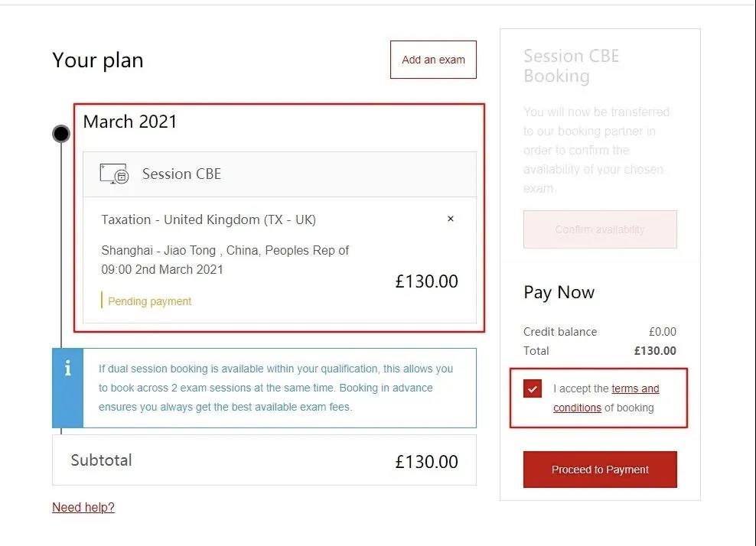The width and height of the screenshot is (756, 546).
Task: Remove the Taxation exam with the × icon
Action: pos(451,219)
